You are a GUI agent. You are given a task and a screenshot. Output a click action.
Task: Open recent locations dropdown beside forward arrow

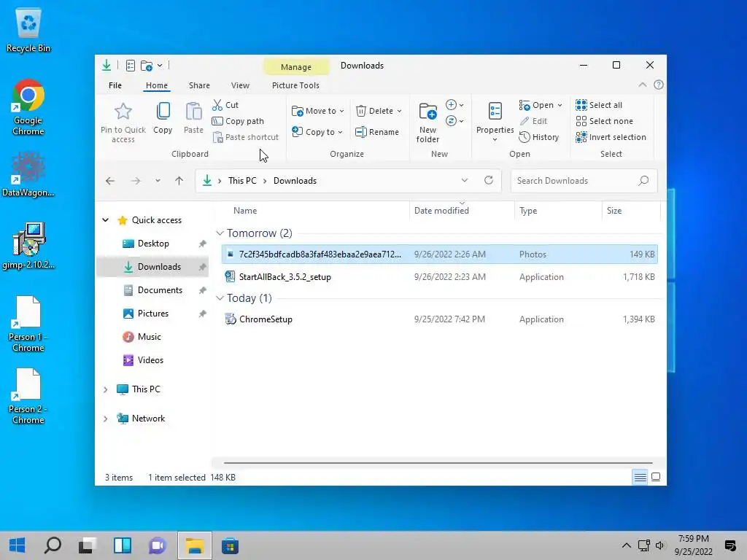(158, 181)
